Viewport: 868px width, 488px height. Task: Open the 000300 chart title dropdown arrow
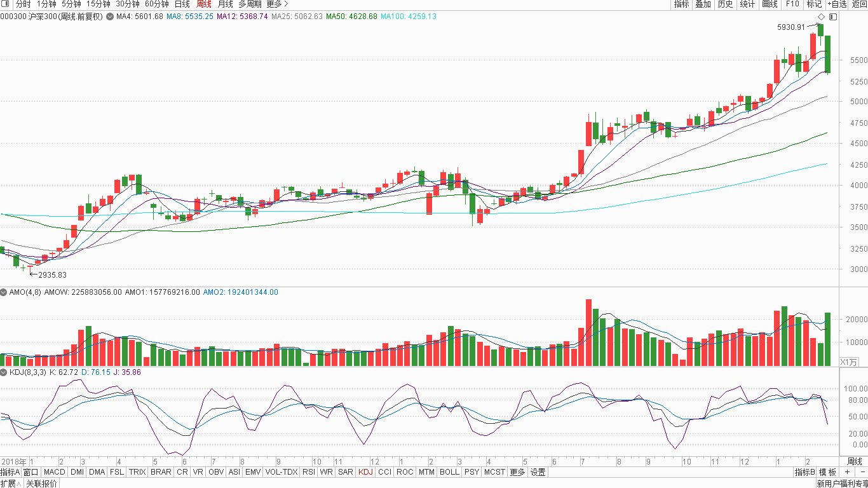[x=109, y=16]
